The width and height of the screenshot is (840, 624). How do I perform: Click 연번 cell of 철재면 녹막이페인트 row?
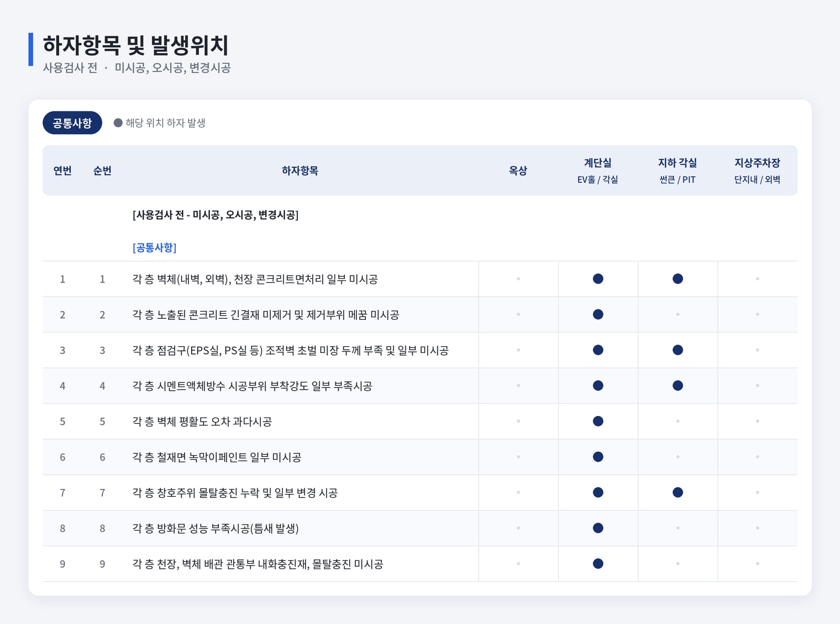[x=62, y=457]
